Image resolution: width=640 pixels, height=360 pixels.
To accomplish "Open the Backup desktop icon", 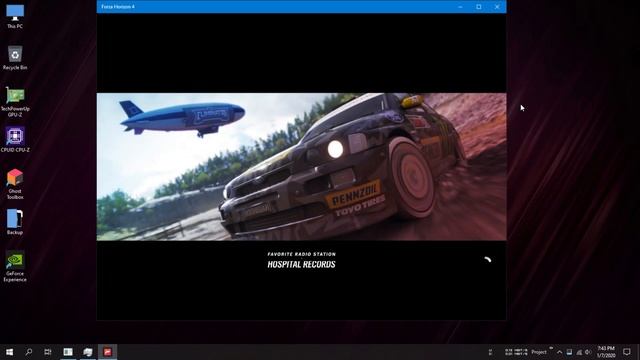I will (x=15, y=222).
